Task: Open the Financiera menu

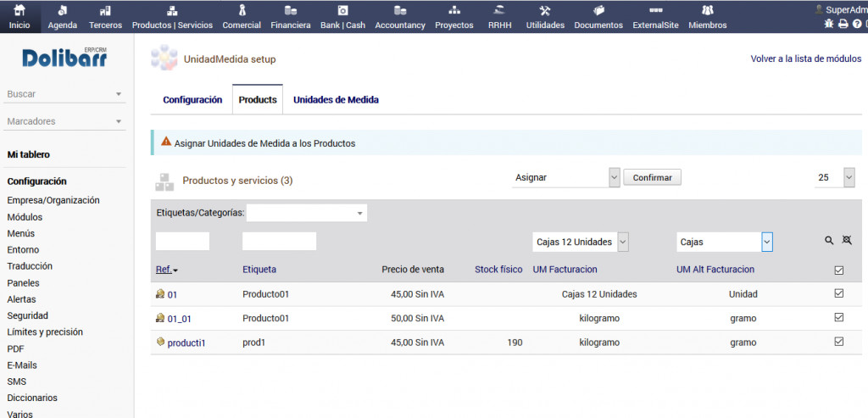Action: pos(291,17)
